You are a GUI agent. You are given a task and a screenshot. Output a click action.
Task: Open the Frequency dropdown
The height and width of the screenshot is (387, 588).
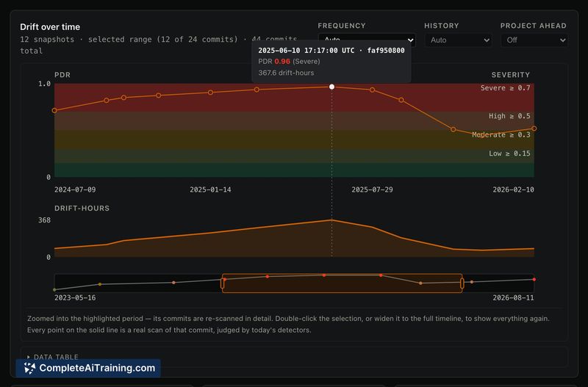coord(367,40)
